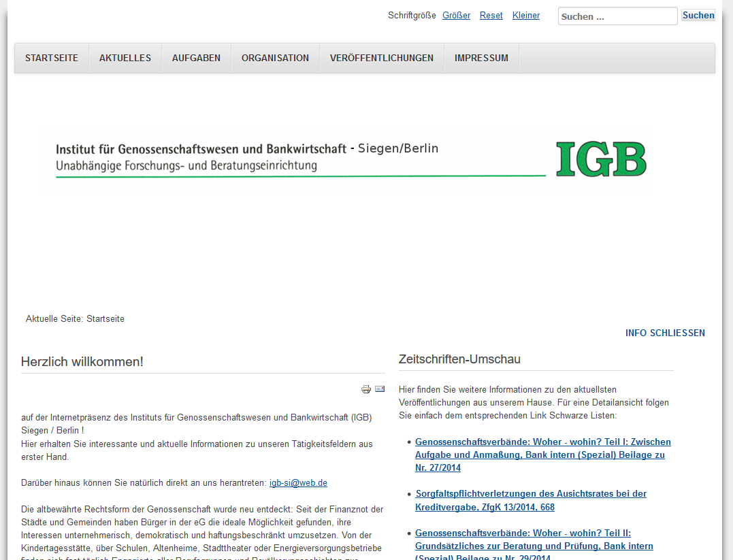Select ORGANISATION in the navigation bar

276,58
